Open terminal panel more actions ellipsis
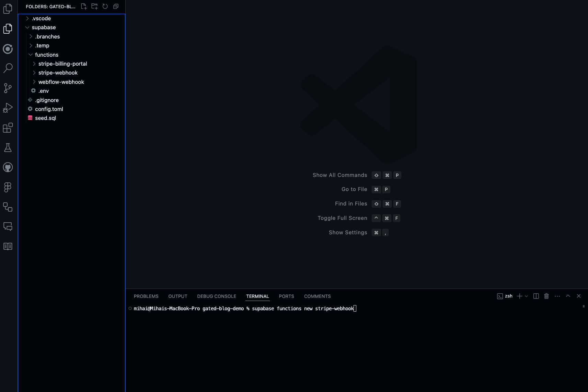This screenshot has height=392, width=588. click(x=557, y=296)
